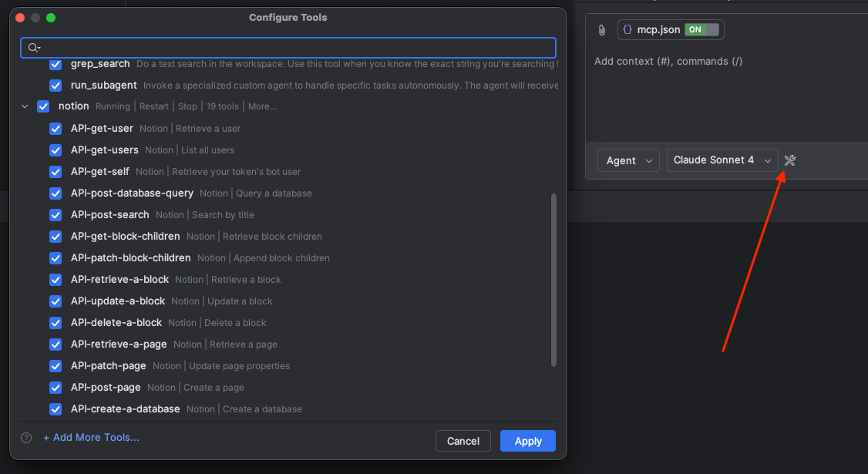
Task: Open the Claude Sonnet 4 model dropdown
Action: pos(722,160)
